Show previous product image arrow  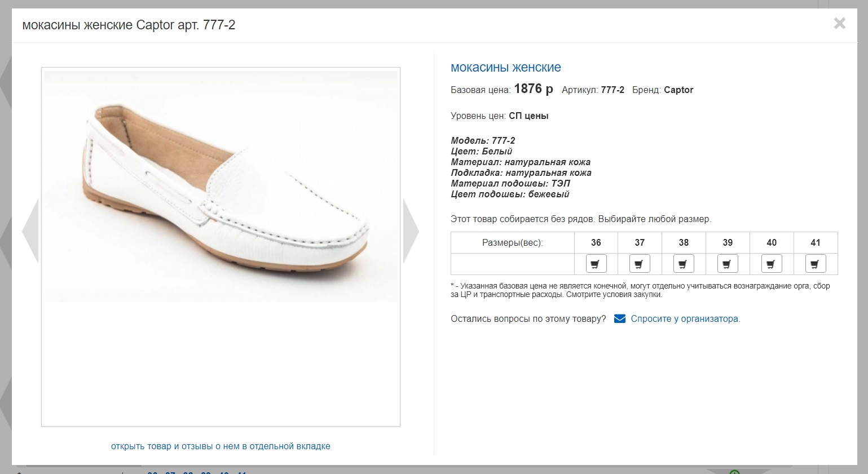[x=30, y=231]
